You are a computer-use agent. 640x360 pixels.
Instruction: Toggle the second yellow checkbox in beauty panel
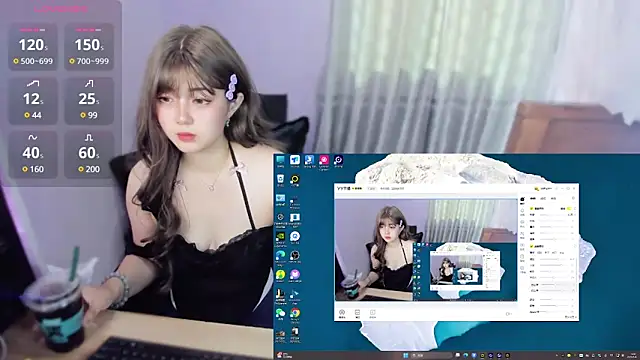pos(531,246)
